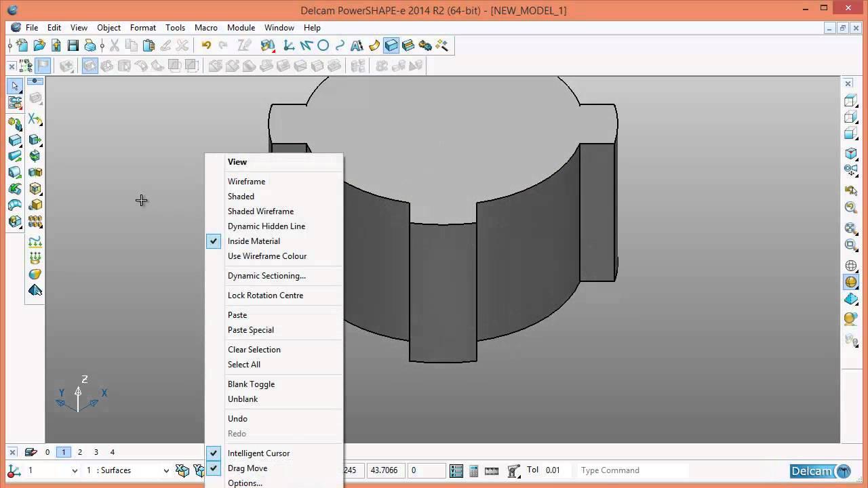Image resolution: width=868 pixels, height=488 pixels.
Task: Select the Curve tool icon
Action: (340, 45)
